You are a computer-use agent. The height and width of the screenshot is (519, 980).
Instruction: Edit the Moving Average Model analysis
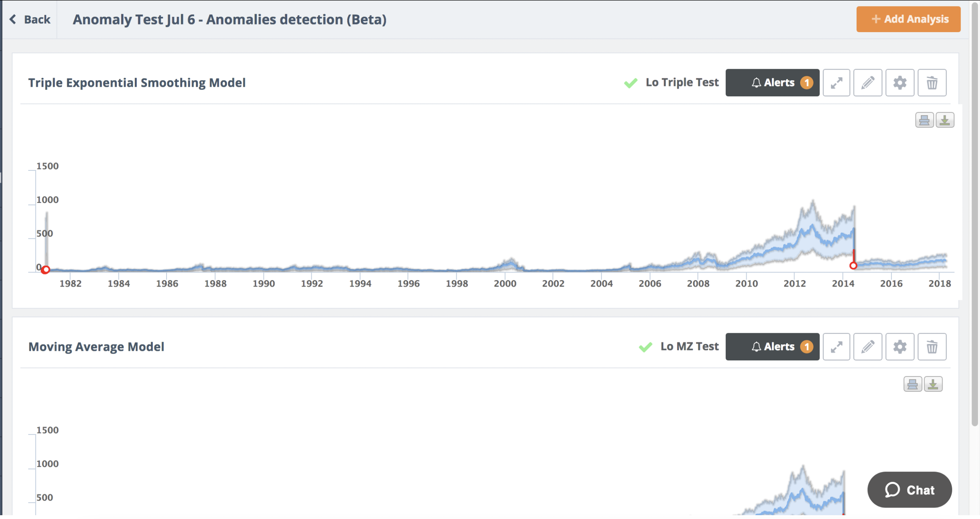867,347
